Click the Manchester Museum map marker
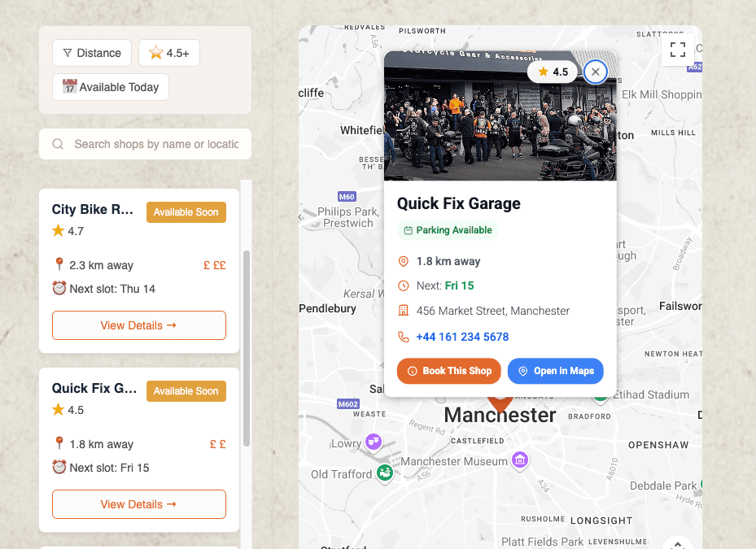This screenshot has height=549, width=756. click(x=520, y=460)
